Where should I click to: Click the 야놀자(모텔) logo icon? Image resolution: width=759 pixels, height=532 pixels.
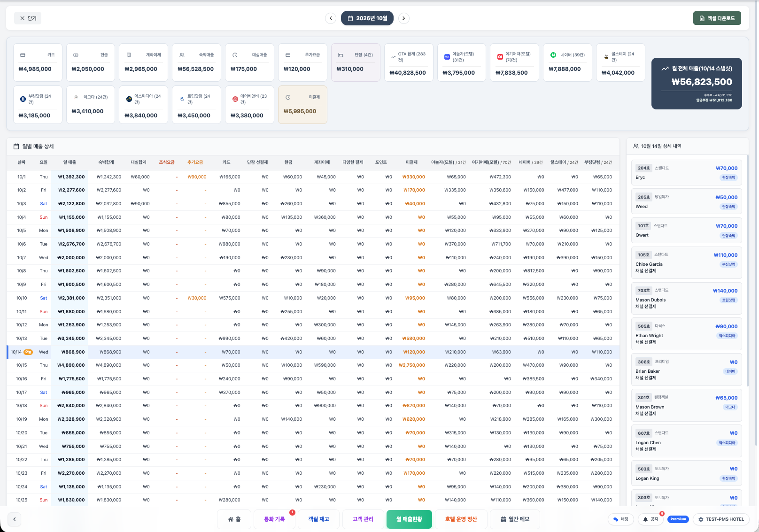pyautogui.click(x=447, y=57)
